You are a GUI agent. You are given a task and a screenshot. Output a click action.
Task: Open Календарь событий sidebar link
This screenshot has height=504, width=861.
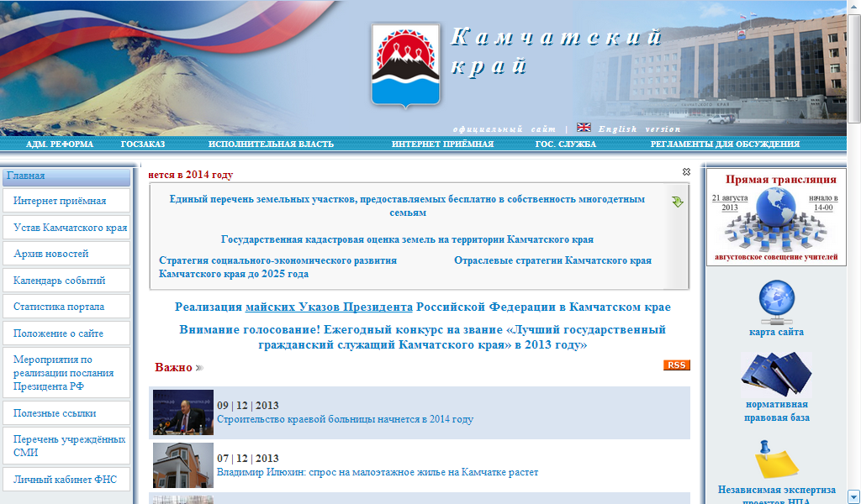(x=66, y=281)
